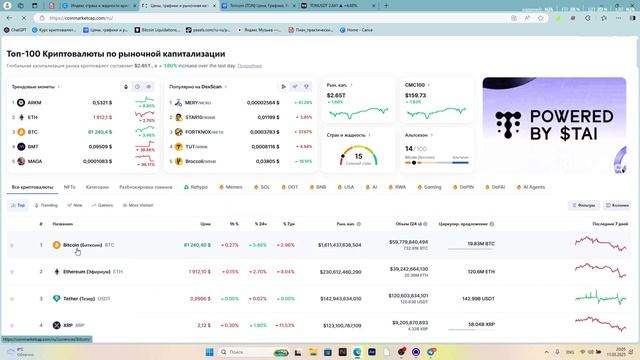Click Bitcoin circulating supply progress bar
Image resolution: width=640 pixels, height=360 pixels.
click(471, 249)
